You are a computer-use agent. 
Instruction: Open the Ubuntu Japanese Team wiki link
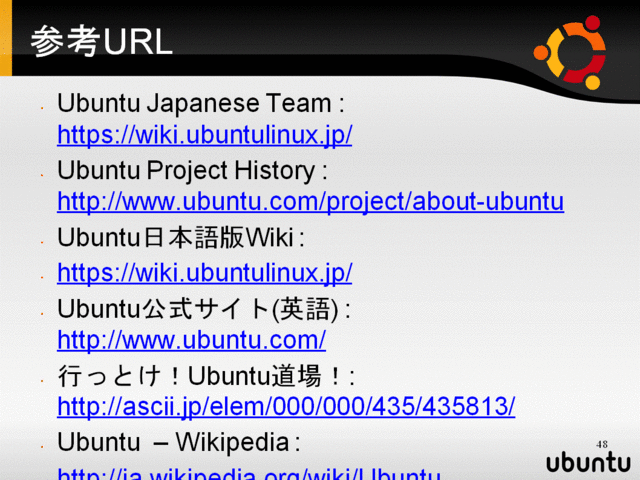click(204, 135)
